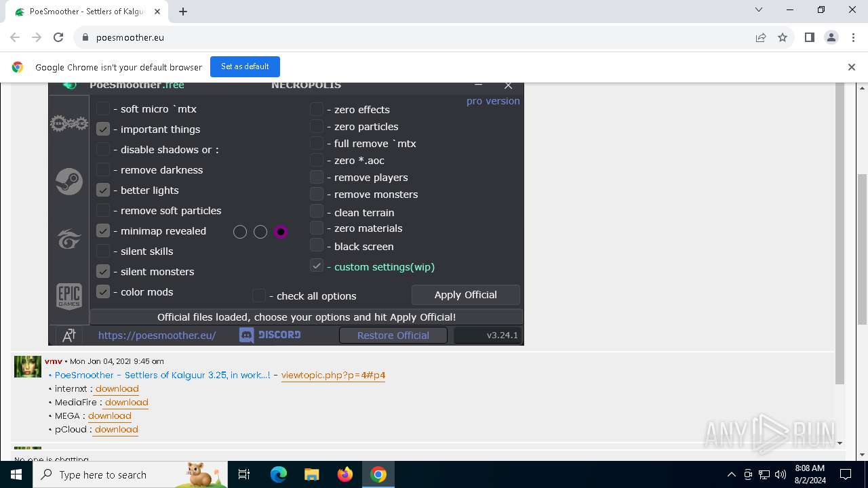Select the purple-filled minimap radio button

click(x=281, y=232)
